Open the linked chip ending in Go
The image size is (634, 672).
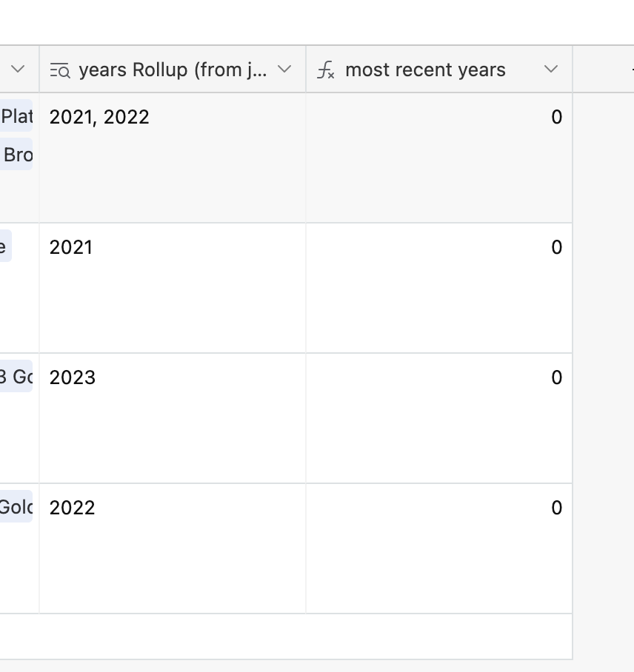click(x=16, y=376)
